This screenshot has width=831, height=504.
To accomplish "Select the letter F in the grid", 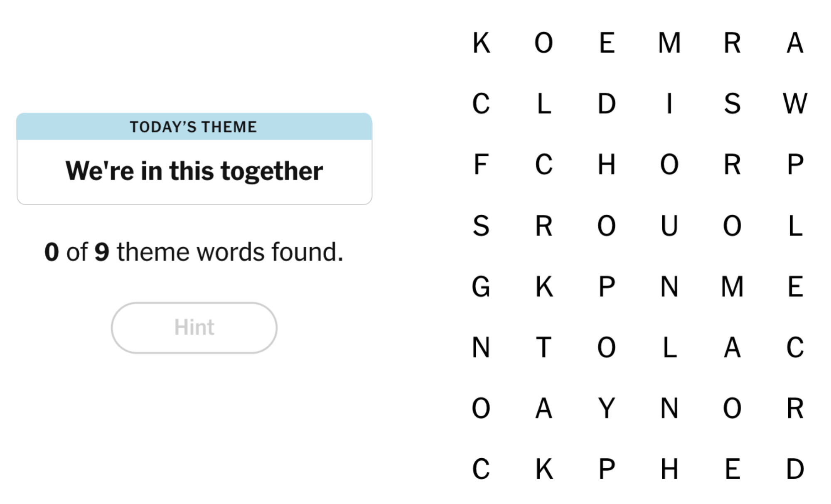I will (x=481, y=165).
